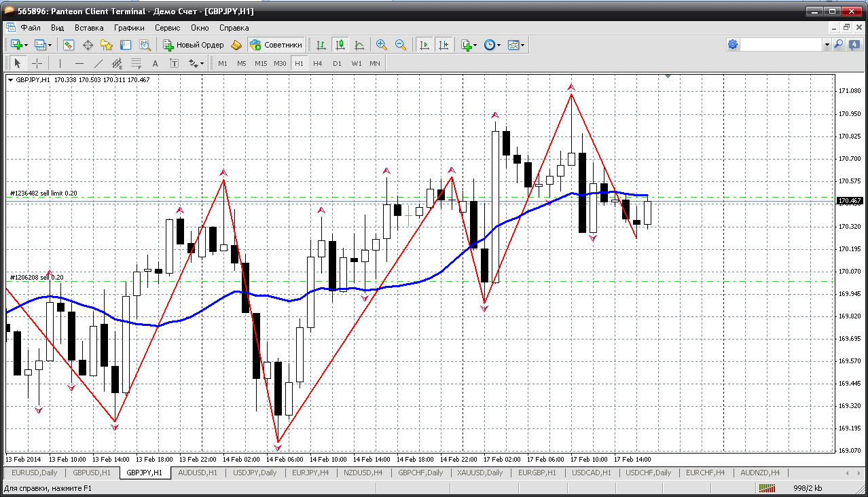Zoom in the chart with plus magnifier
The height and width of the screenshot is (497, 868).
pyautogui.click(x=382, y=45)
